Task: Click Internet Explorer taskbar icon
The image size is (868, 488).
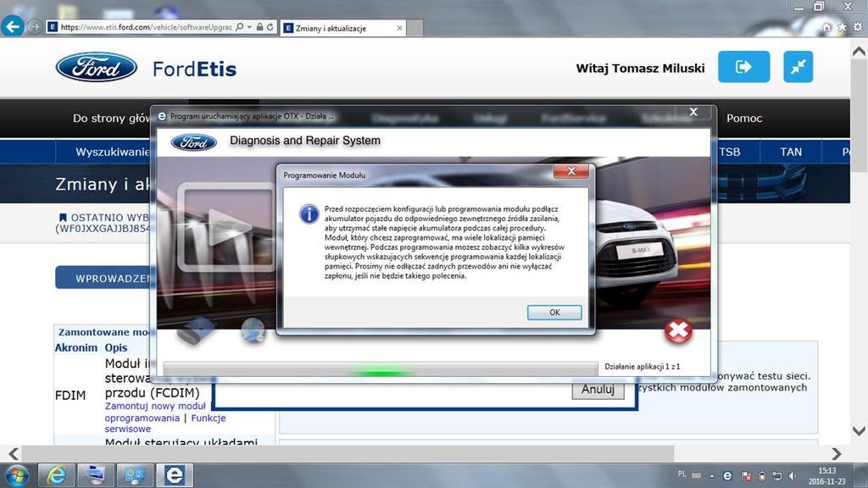Action: tap(57, 475)
